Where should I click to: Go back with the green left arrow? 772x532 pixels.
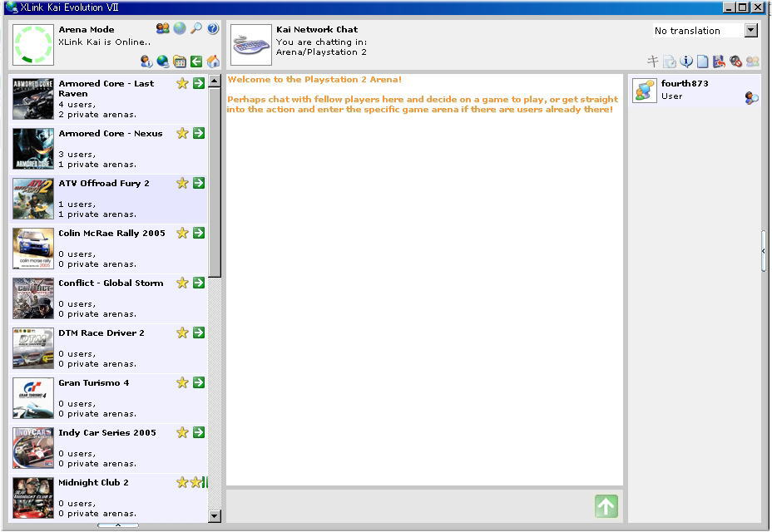click(x=196, y=62)
